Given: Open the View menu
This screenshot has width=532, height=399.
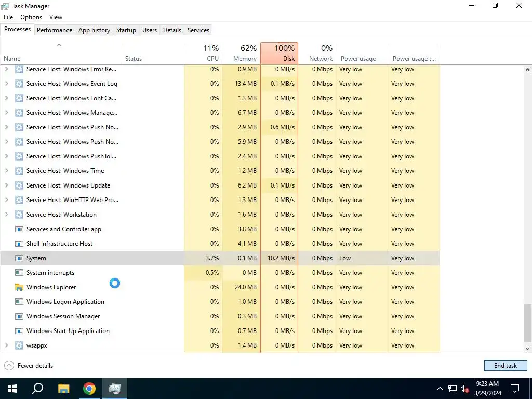Looking at the screenshot, I should (56, 17).
